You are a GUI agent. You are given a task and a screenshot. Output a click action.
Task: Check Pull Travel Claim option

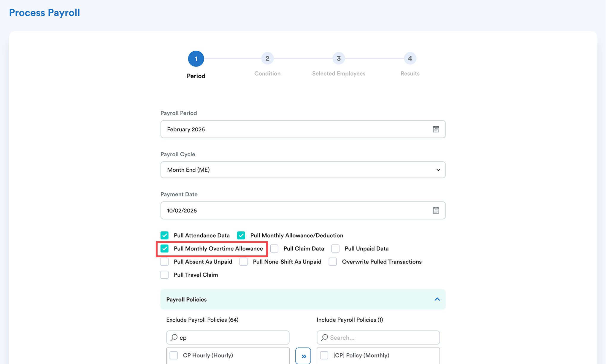[x=164, y=275]
